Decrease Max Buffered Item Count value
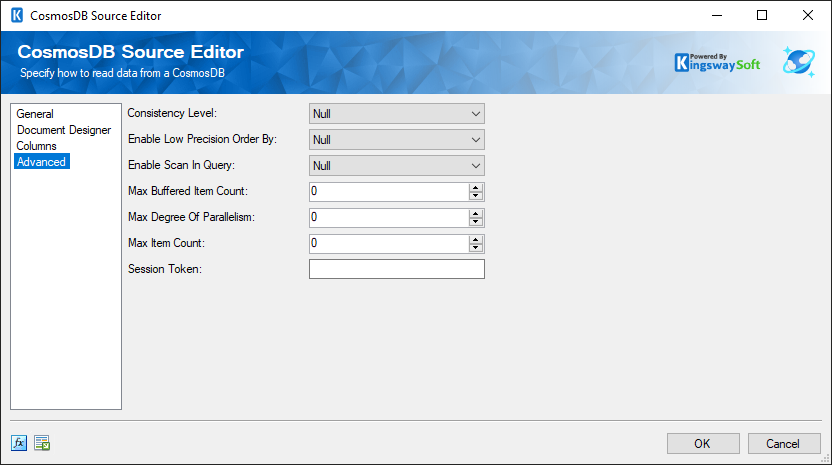The image size is (832, 465). pos(475,196)
